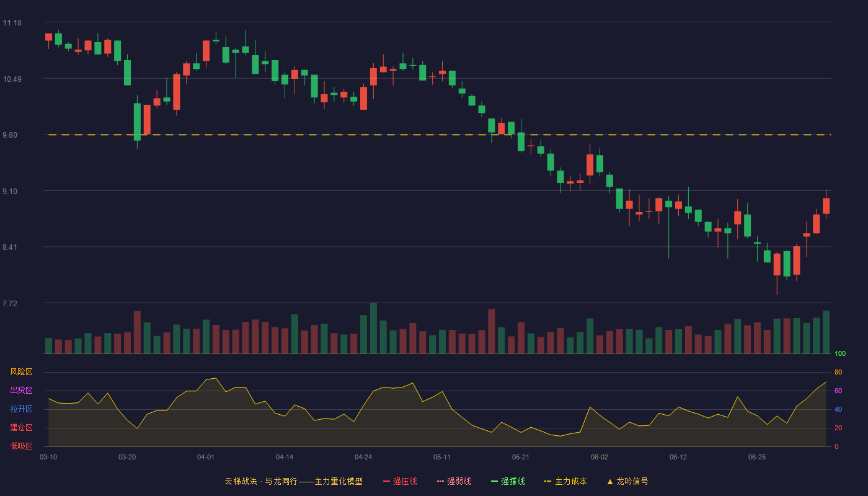Hide the 强撑线 series via legend
The height and width of the screenshot is (496, 868).
pos(508,481)
